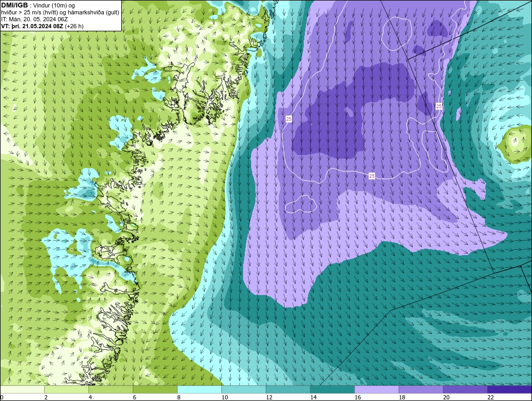Click the '0' label on the wind scale
Screen dimensions: 532x401
pyautogui.click(x=2, y=398)
